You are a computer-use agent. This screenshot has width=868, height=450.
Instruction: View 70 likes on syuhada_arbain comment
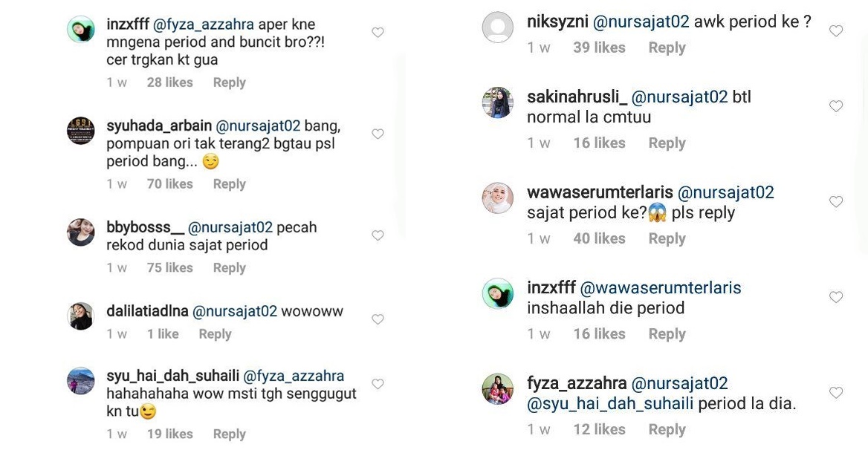pyautogui.click(x=170, y=184)
